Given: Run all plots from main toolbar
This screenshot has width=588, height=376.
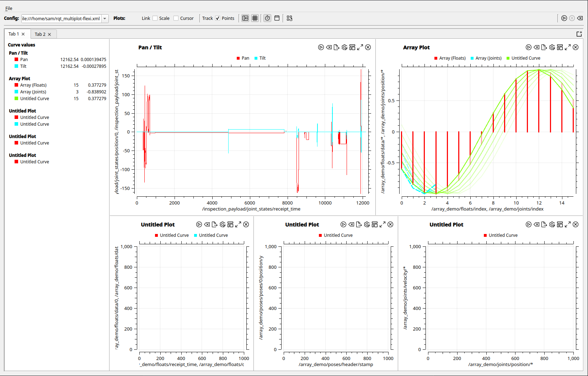Looking at the screenshot, I should (564, 18).
